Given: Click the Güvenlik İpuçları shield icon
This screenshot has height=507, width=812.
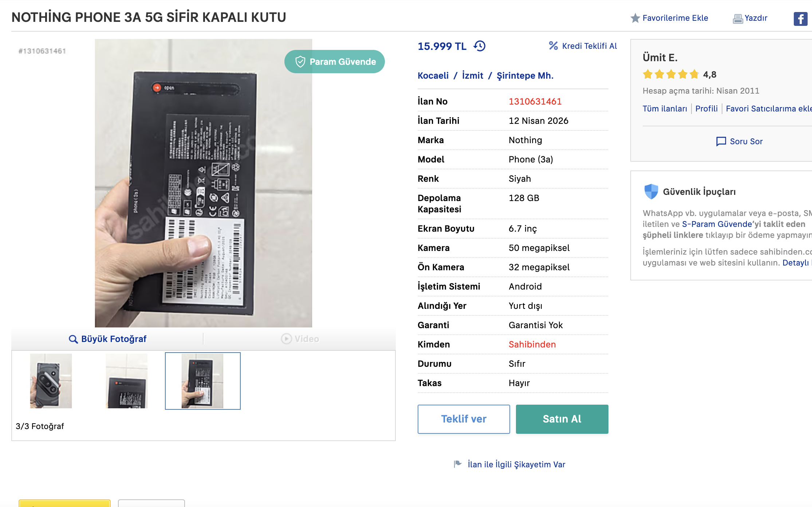Looking at the screenshot, I should [x=651, y=192].
